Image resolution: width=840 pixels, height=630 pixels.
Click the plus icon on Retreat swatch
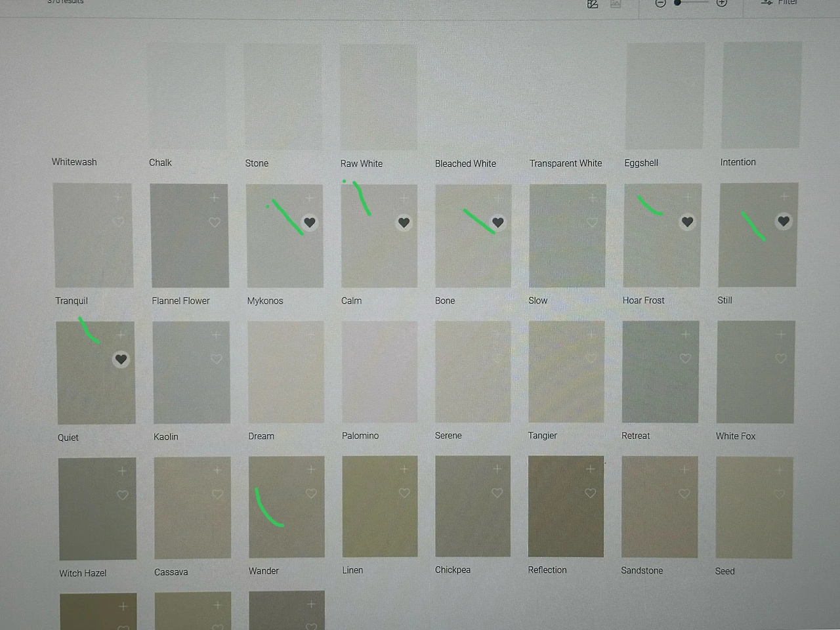pyautogui.click(x=686, y=334)
